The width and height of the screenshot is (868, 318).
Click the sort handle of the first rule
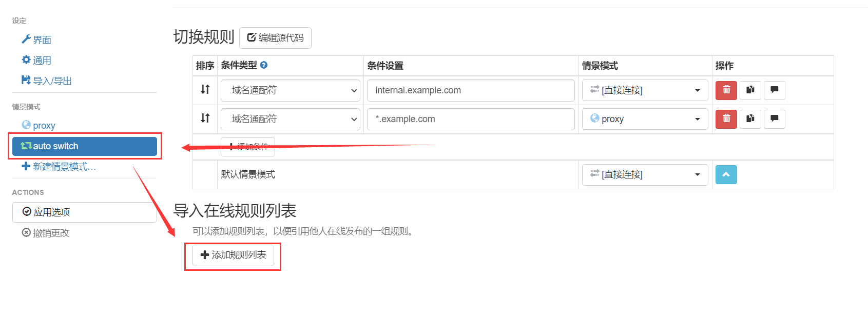(x=205, y=90)
